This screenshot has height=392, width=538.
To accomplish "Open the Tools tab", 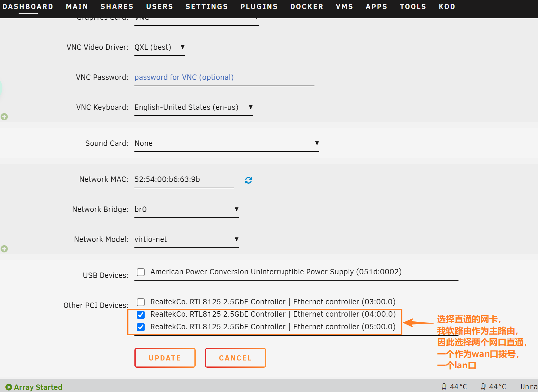I will click(x=413, y=7).
